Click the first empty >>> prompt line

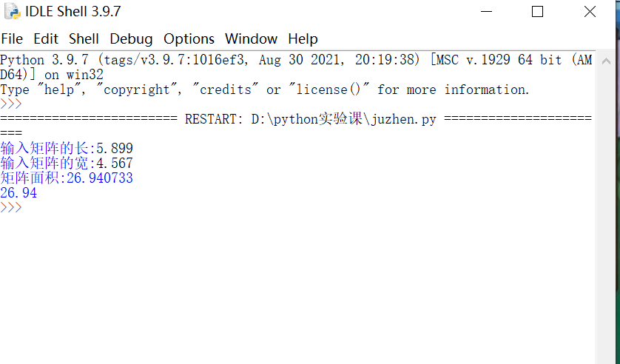coord(11,104)
